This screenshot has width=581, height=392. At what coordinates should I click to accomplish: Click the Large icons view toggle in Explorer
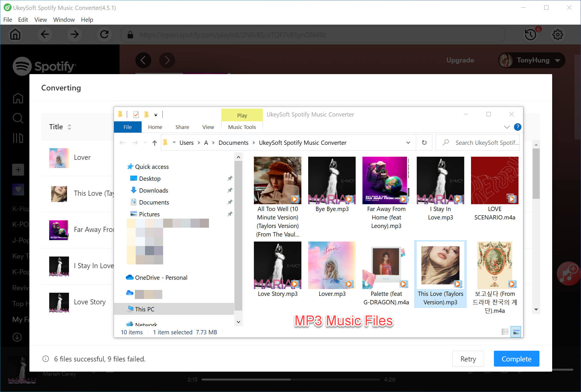[516, 332]
